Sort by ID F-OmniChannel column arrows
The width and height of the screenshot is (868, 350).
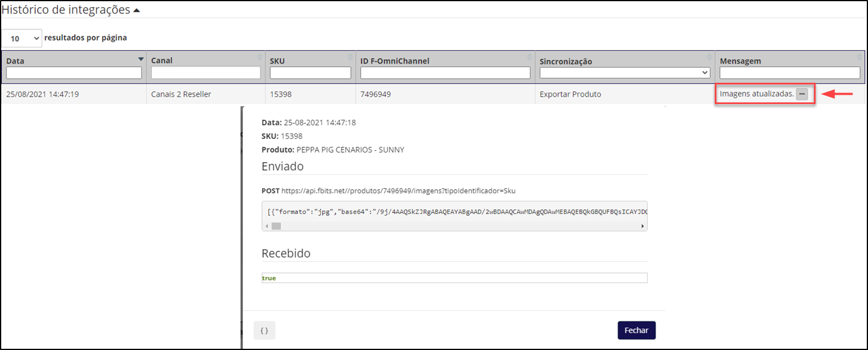pos(530,57)
